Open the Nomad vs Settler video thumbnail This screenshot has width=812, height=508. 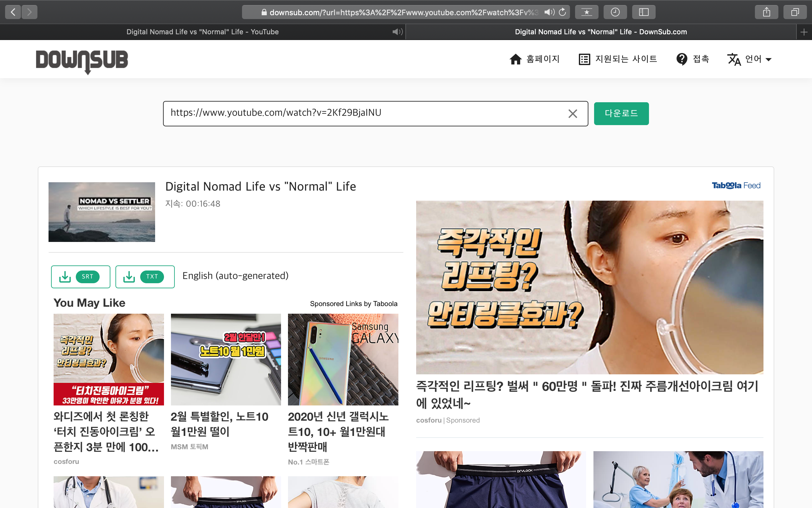[x=102, y=212]
